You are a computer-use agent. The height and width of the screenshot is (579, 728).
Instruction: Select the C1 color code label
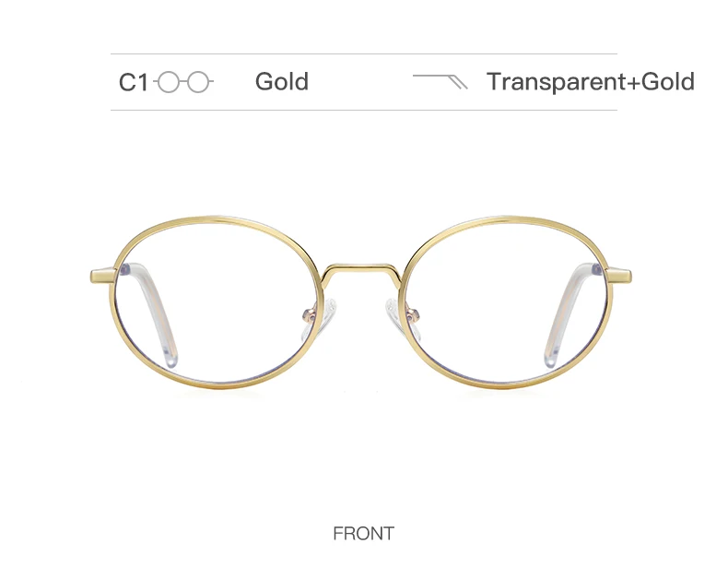point(134,82)
